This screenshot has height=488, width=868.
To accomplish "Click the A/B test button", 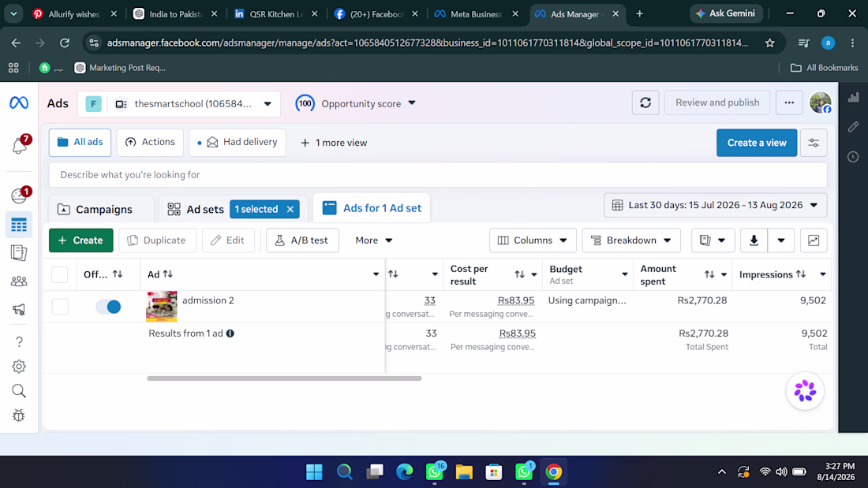I will pos(302,240).
